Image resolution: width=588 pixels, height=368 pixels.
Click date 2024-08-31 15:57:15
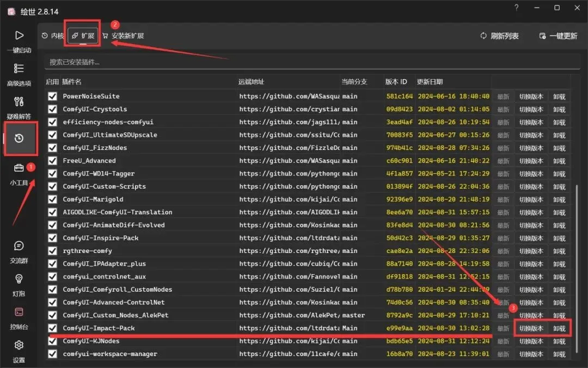pyautogui.click(x=454, y=212)
